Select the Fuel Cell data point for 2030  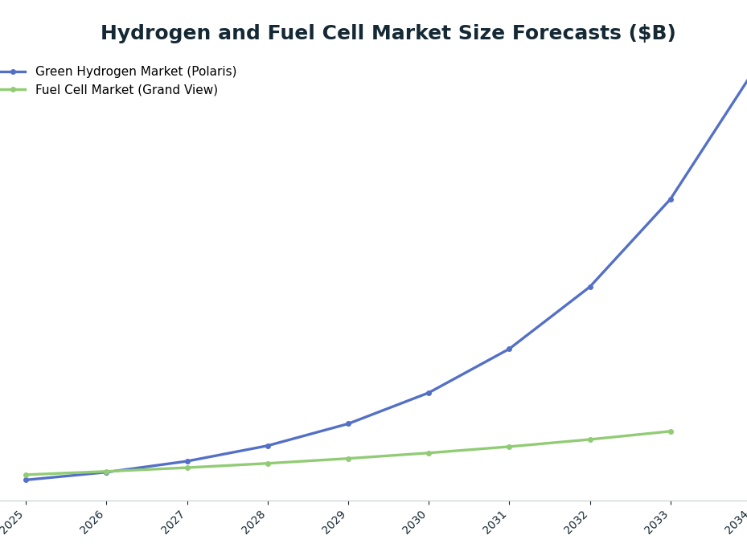coord(429,453)
